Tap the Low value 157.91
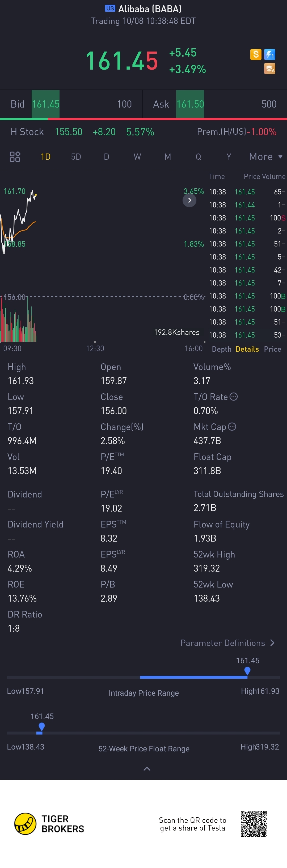Image resolution: width=287 pixels, height=868 pixels. [x=20, y=411]
